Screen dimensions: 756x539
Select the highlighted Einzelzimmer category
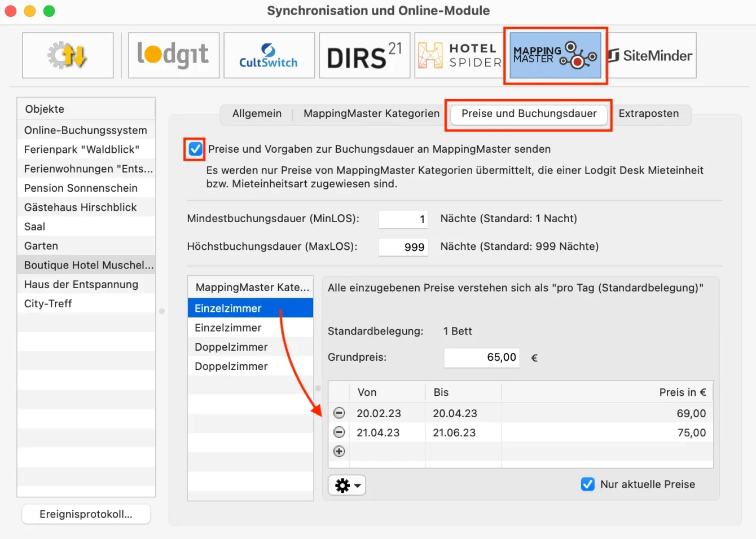tap(250, 308)
